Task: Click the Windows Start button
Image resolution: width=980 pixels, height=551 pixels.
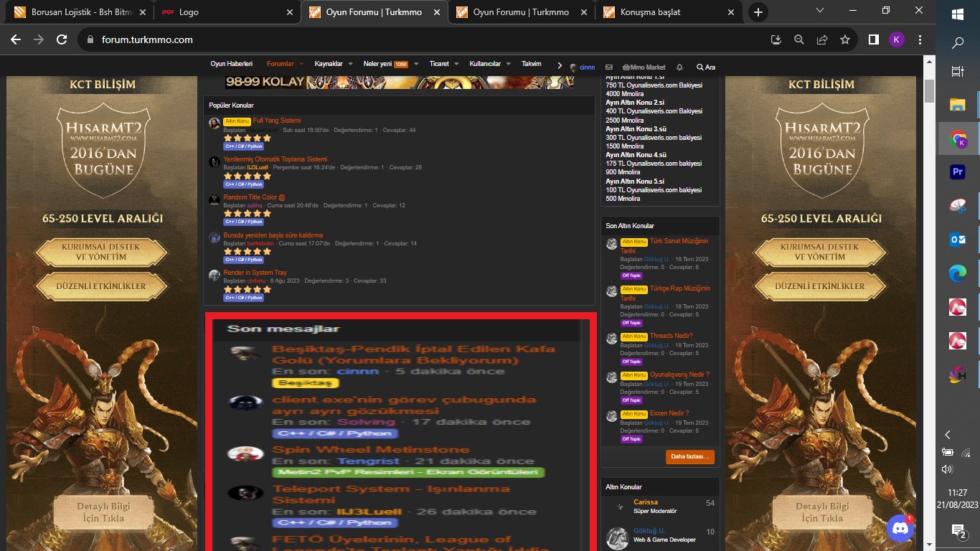Action: [958, 14]
